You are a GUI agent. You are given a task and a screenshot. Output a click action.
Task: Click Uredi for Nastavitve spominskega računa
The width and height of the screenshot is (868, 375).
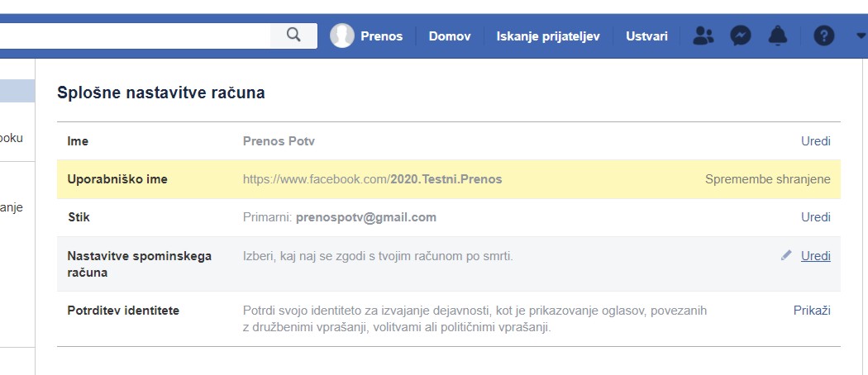[x=815, y=256]
